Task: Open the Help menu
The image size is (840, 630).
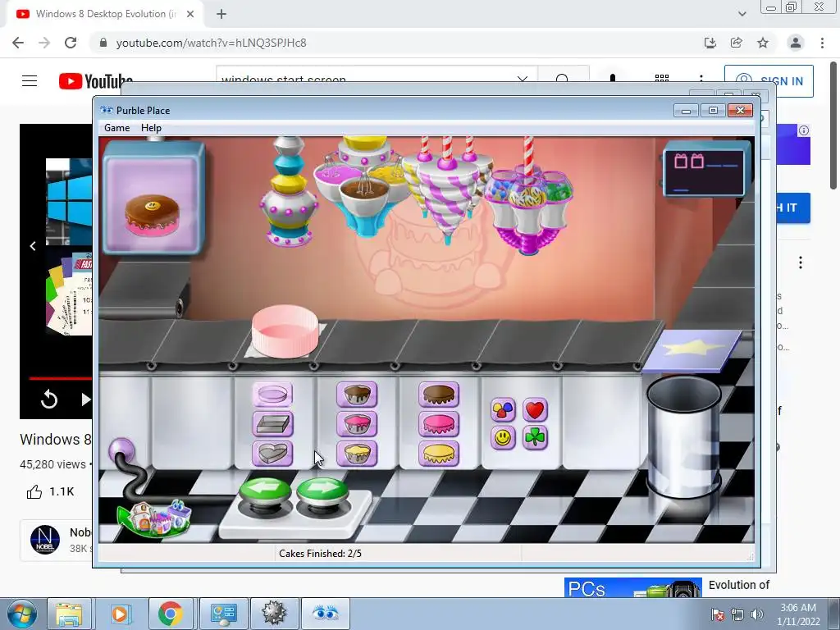Action: [x=151, y=128]
